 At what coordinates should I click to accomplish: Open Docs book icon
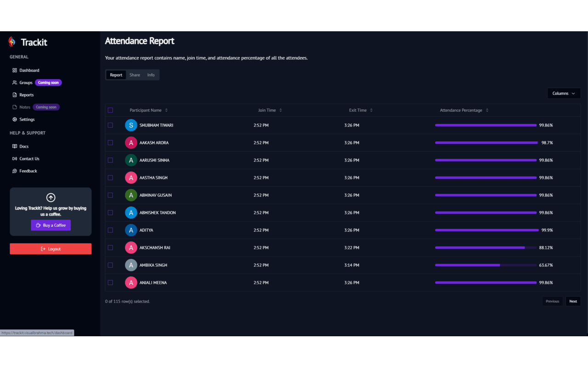[15, 146]
